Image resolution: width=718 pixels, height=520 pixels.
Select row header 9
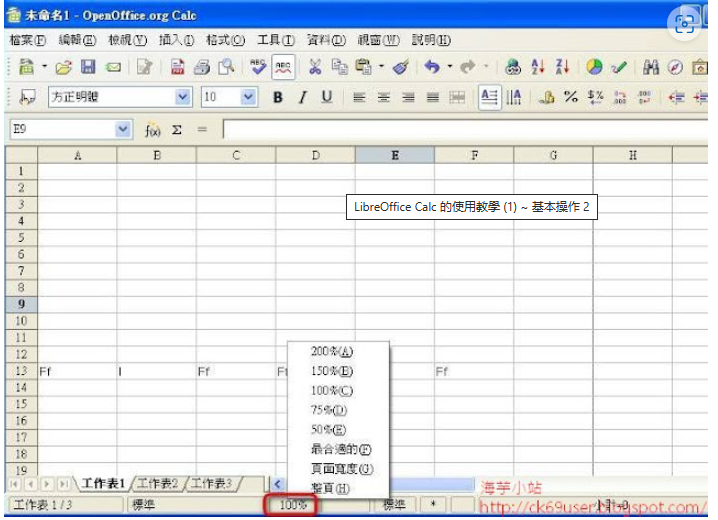[x=21, y=304]
